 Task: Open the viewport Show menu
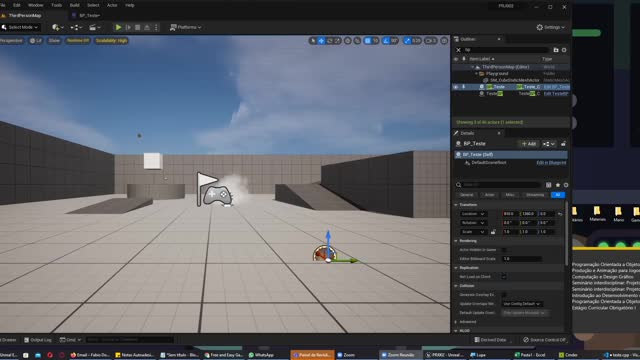click(54, 41)
